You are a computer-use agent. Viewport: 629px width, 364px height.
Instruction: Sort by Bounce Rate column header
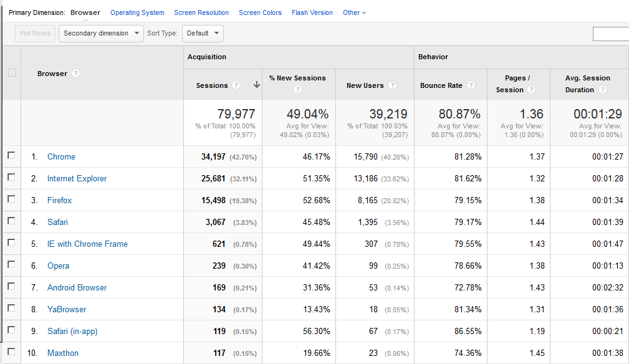click(x=441, y=85)
